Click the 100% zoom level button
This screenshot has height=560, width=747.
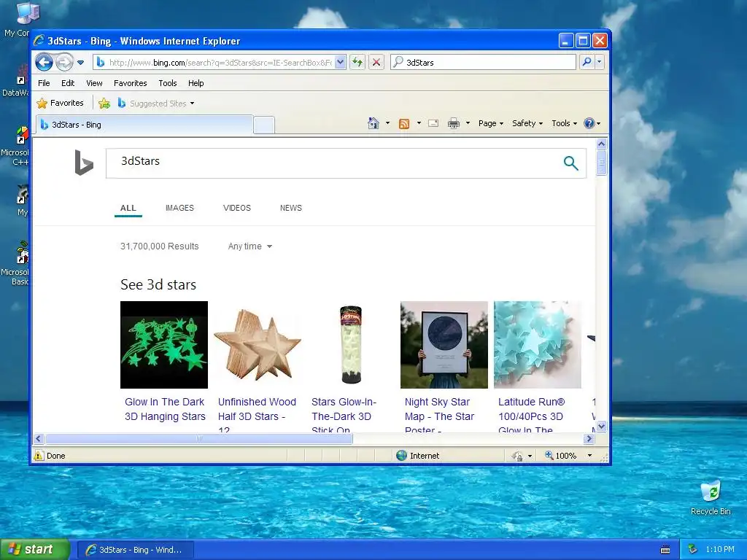[x=561, y=456]
